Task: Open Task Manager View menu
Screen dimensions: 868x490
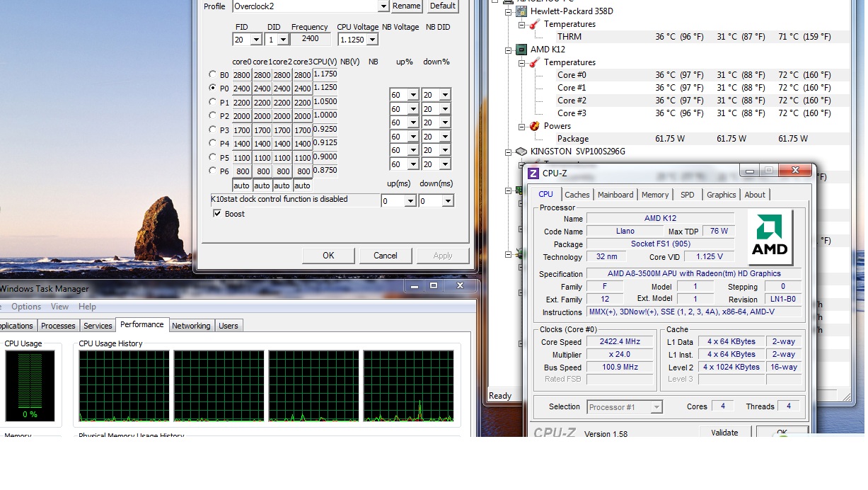Action: pos(60,307)
